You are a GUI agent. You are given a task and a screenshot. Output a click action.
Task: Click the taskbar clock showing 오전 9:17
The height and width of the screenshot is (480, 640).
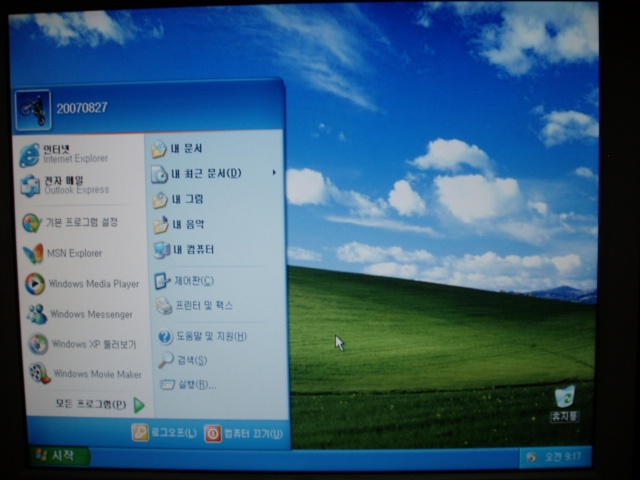click(563, 457)
